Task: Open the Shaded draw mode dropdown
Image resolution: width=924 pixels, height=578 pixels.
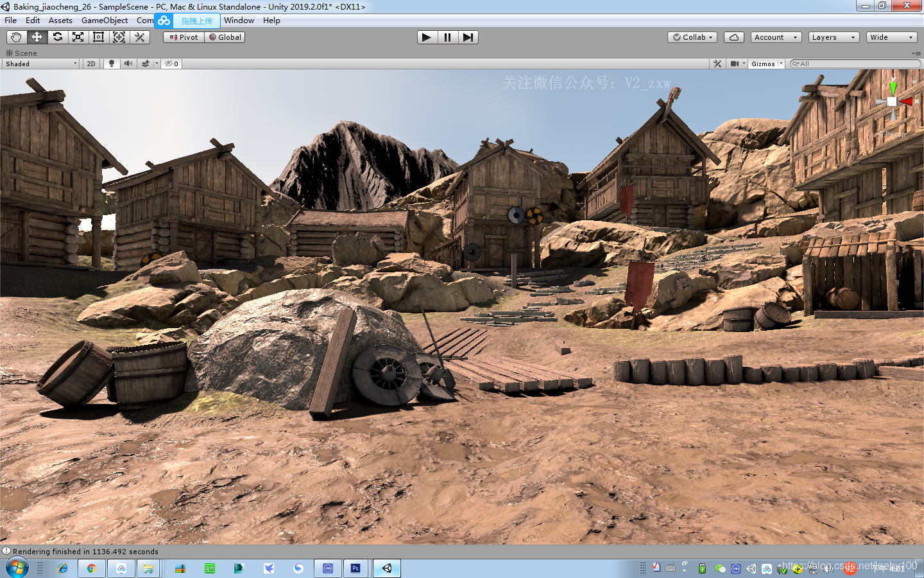Action: point(40,64)
